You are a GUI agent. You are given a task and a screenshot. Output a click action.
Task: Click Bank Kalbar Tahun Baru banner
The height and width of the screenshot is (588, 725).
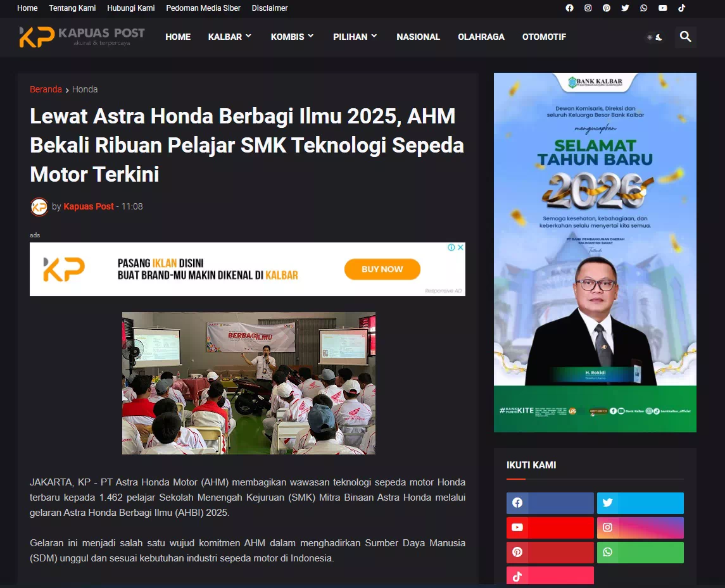[595, 253]
